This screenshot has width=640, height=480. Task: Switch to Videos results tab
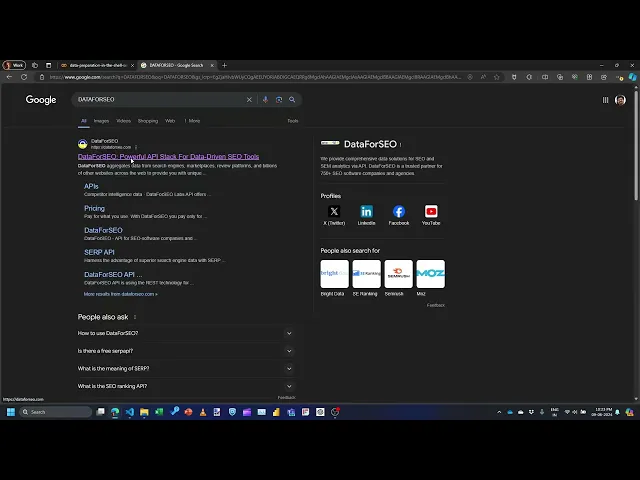pyautogui.click(x=123, y=121)
